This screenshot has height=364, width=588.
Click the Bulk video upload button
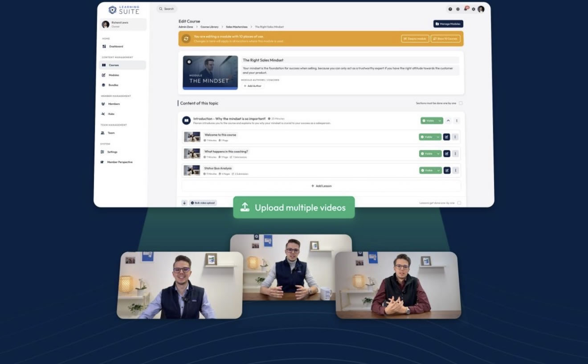(203, 203)
